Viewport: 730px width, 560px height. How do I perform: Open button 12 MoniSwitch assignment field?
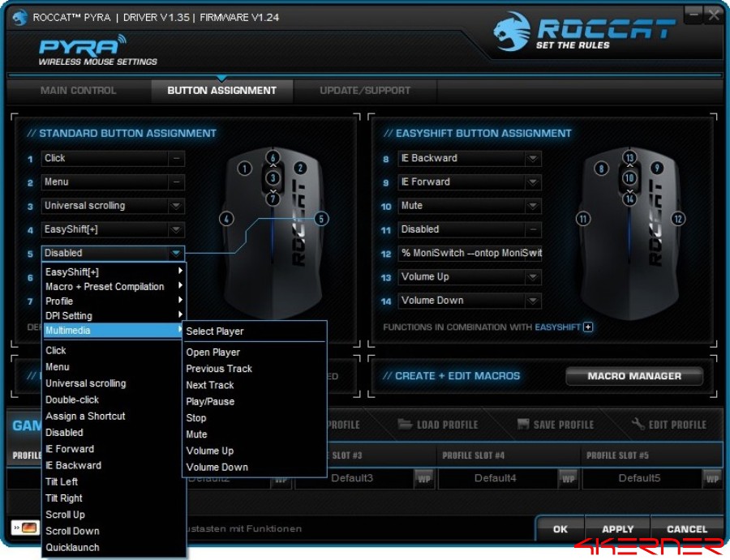coord(470,253)
